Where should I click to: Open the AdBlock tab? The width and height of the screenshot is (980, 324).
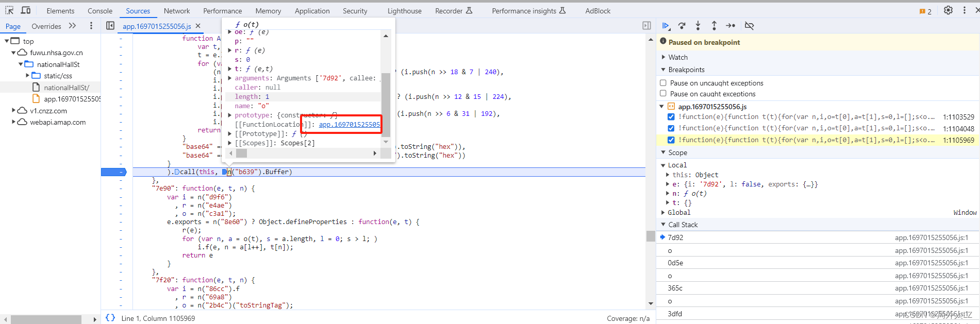click(598, 11)
